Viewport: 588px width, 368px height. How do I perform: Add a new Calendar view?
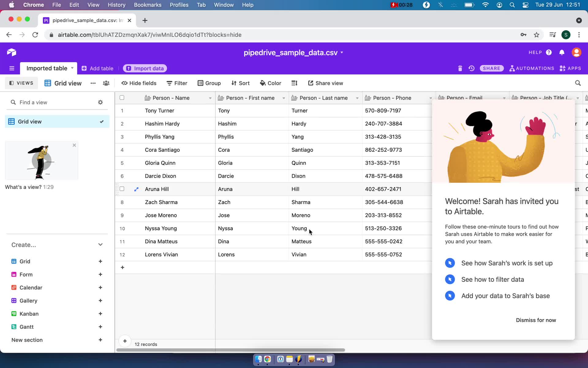[100, 288]
